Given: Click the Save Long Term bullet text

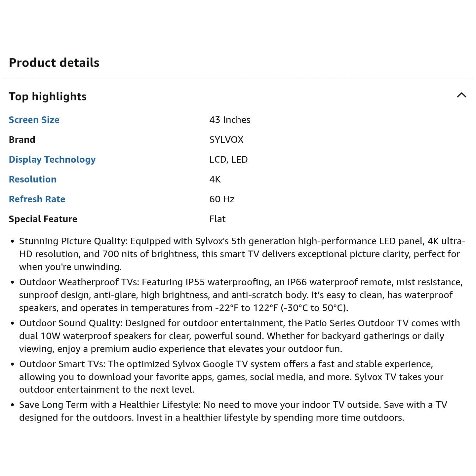Looking at the screenshot, I should [233, 411].
